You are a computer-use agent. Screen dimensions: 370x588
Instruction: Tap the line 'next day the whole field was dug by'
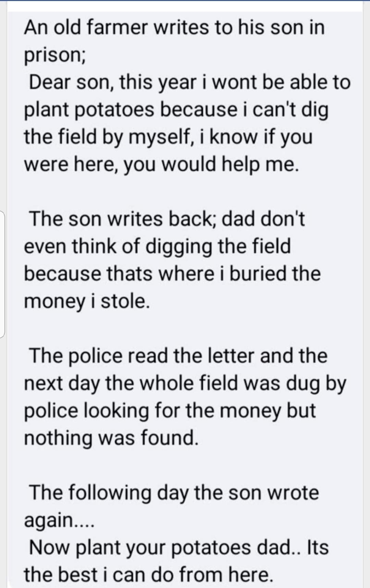pos(185,384)
